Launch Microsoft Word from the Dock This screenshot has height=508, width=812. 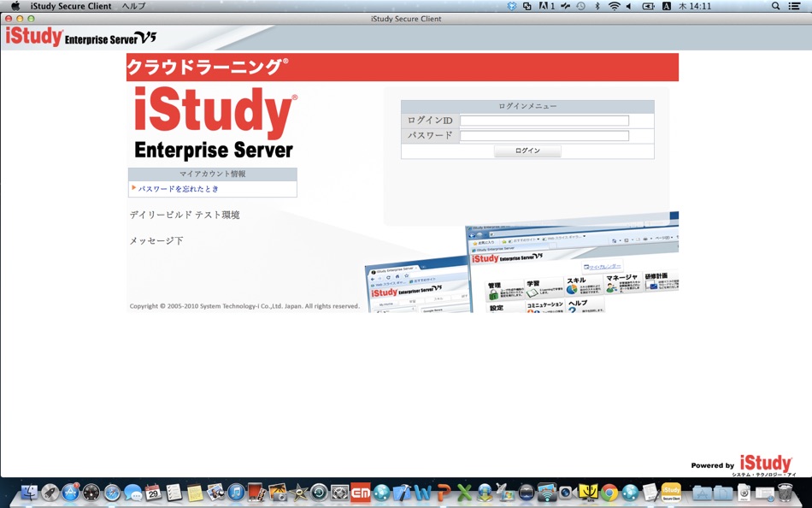[x=422, y=493]
